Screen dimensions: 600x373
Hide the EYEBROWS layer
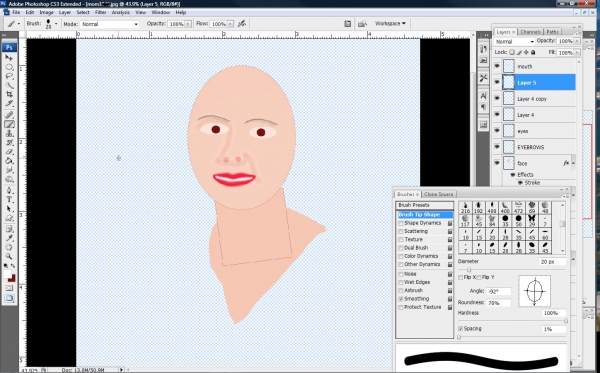coord(497,147)
